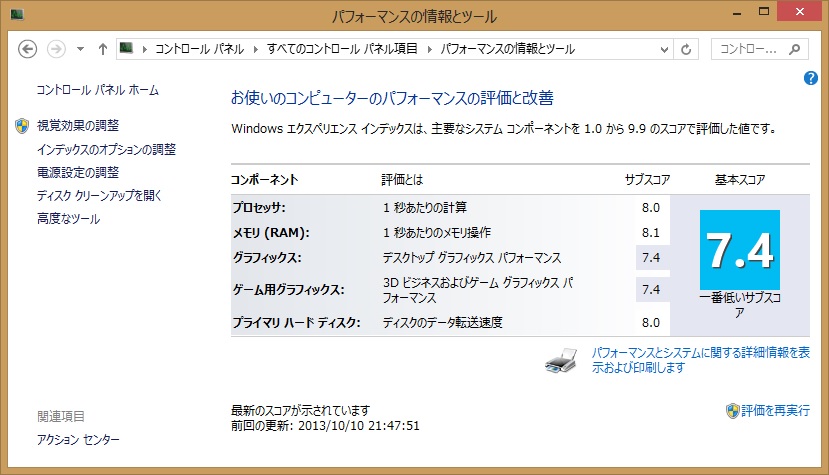Click the address bar control panel icon
829x475 pixels.
(x=126, y=49)
